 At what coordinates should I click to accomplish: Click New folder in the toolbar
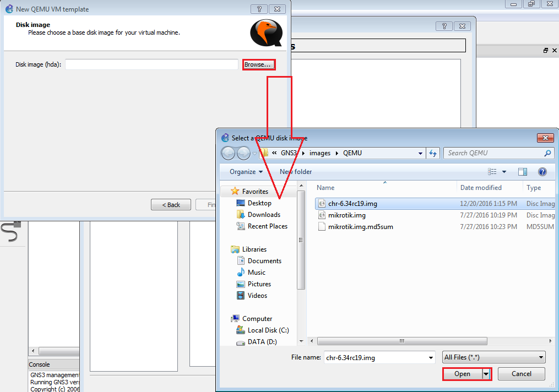296,172
